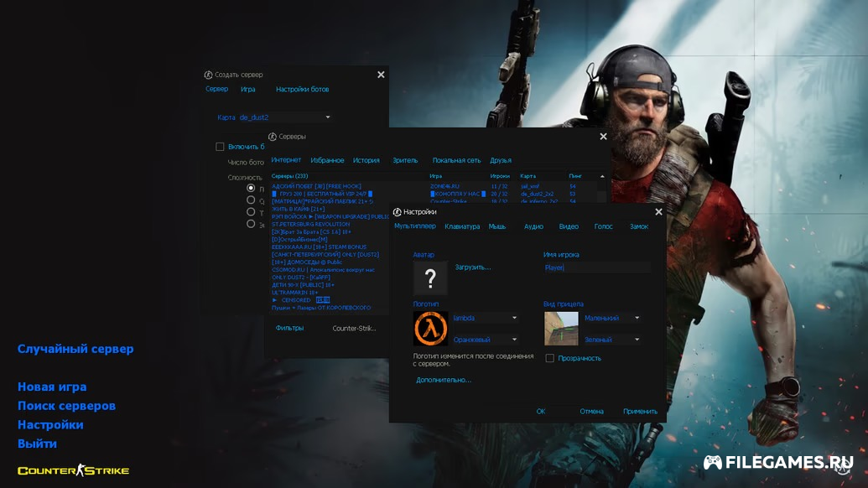Sort by the Пинг column header

[x=575, y=176]
